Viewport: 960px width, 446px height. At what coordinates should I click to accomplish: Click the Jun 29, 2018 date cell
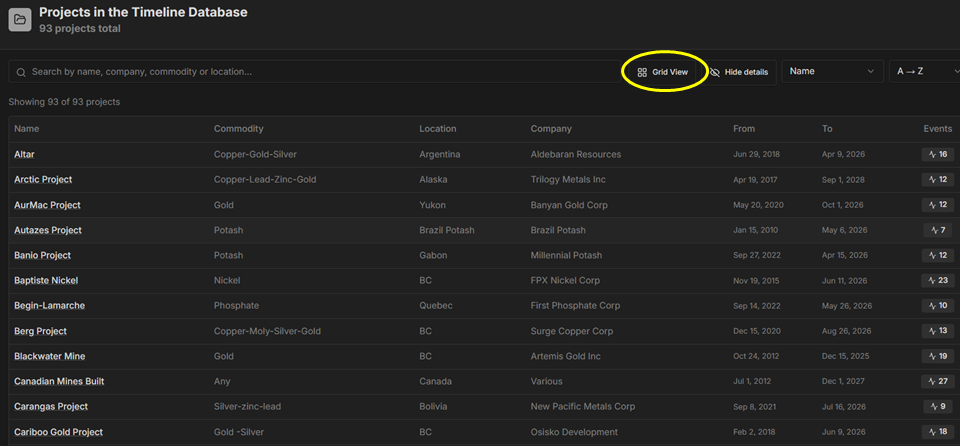(x=757, y=154)
